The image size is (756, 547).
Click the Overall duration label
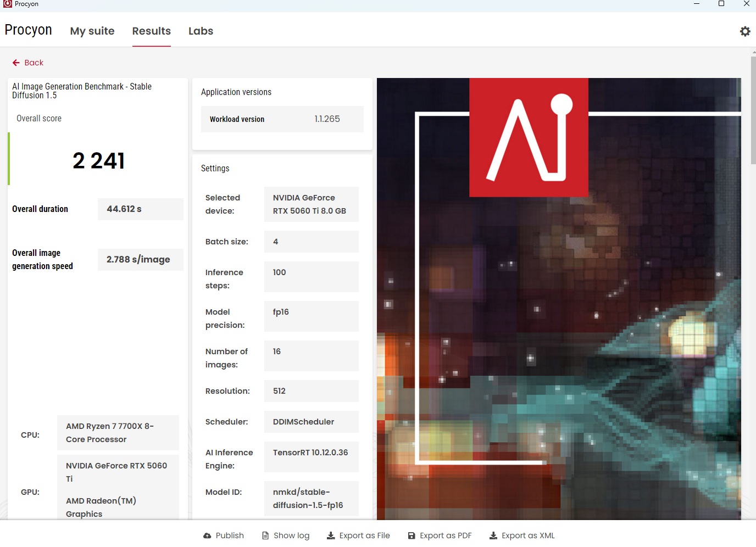pyautogui.click(x=40, y=209)
